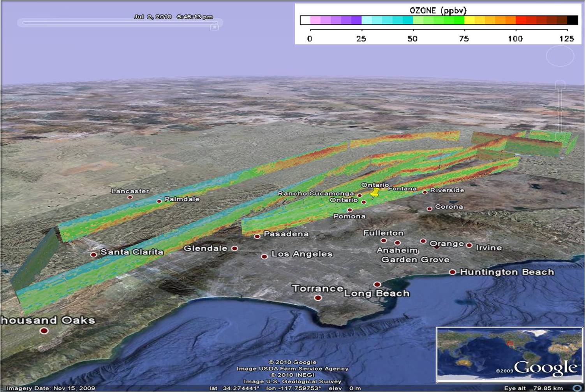Click the "25" value on ozone legend
The height and width of the screenshot is (392, 585).
361,39
